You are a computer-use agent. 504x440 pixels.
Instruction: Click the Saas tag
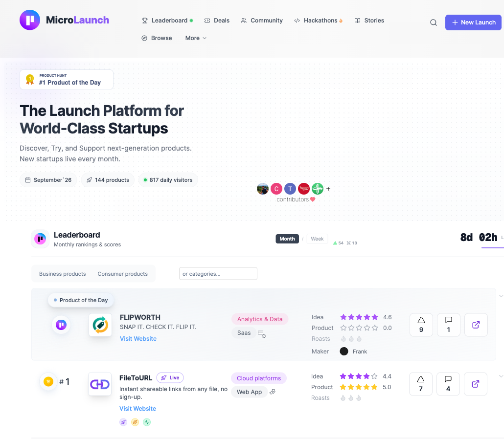244,333
